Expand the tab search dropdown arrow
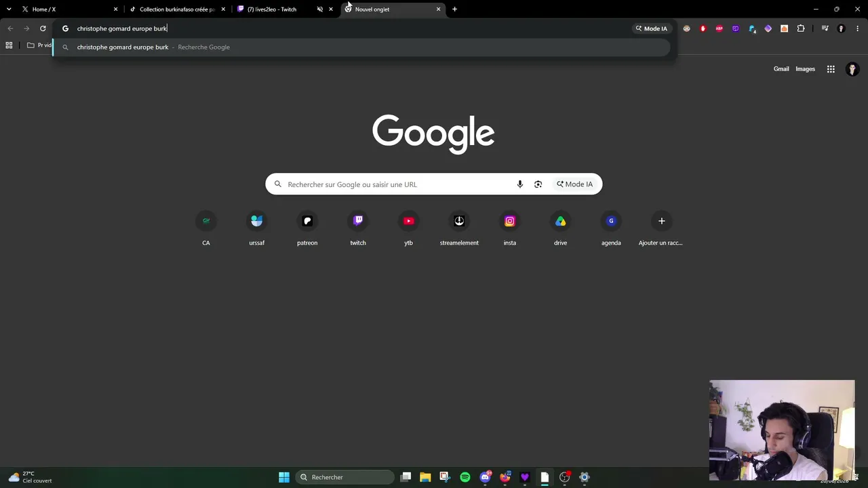The image size is (868, 488). (9, 9)
